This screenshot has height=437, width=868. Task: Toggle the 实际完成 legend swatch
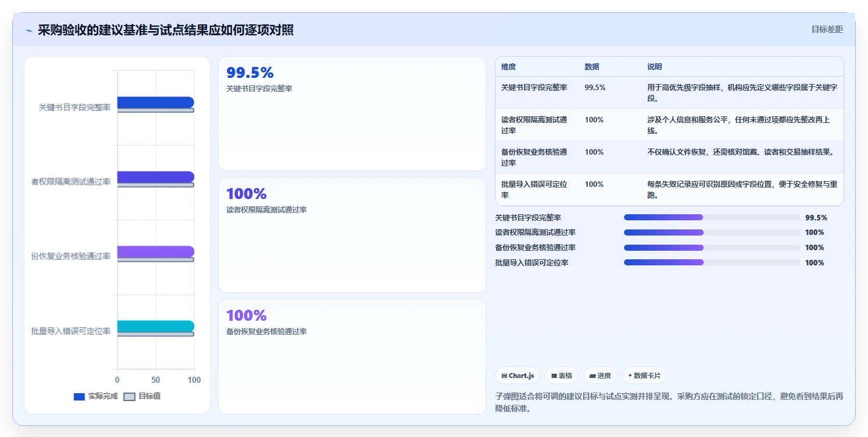coord(79,397)
